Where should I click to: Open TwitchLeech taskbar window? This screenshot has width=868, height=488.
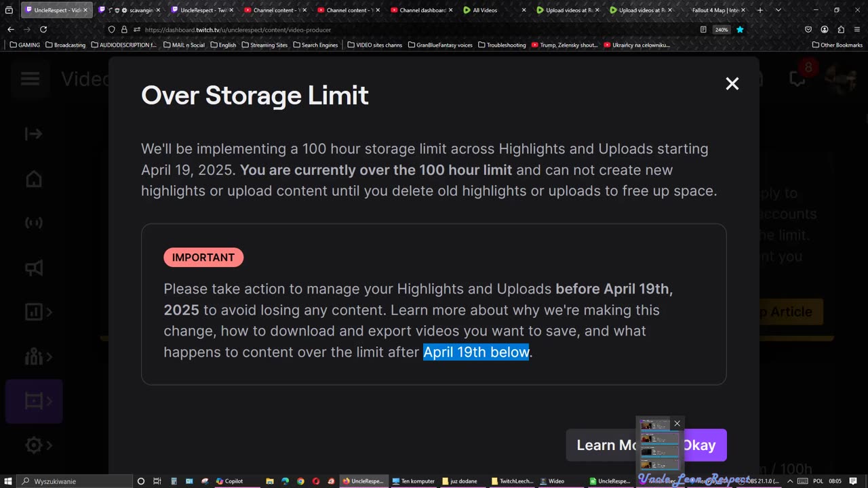(512, 481)
